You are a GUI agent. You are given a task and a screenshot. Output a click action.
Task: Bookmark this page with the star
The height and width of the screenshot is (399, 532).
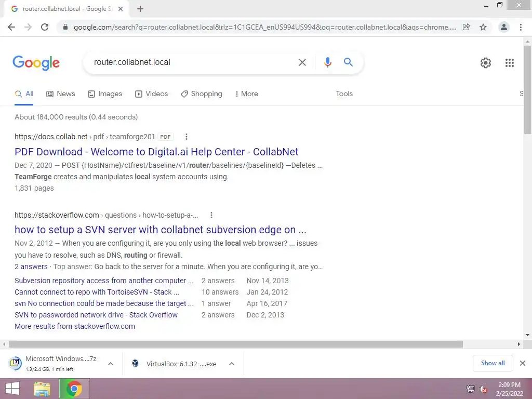[x=483, y=27]
